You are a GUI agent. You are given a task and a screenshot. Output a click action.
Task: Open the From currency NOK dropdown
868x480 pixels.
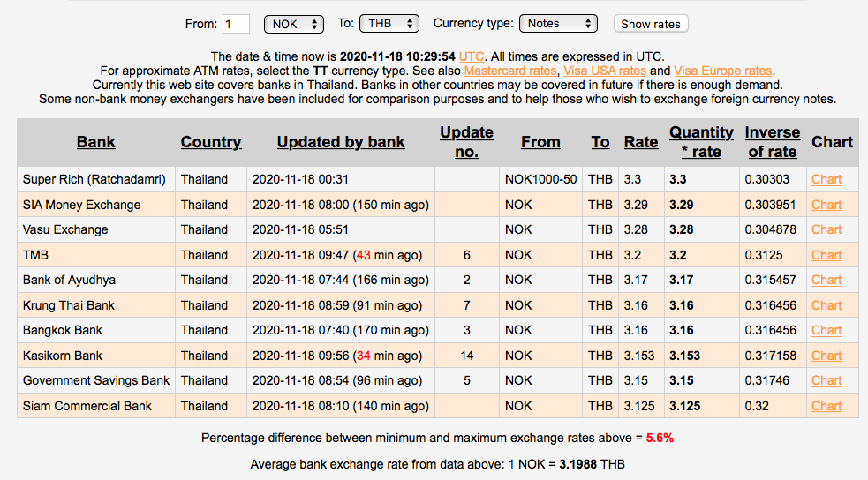click(295, 24)
